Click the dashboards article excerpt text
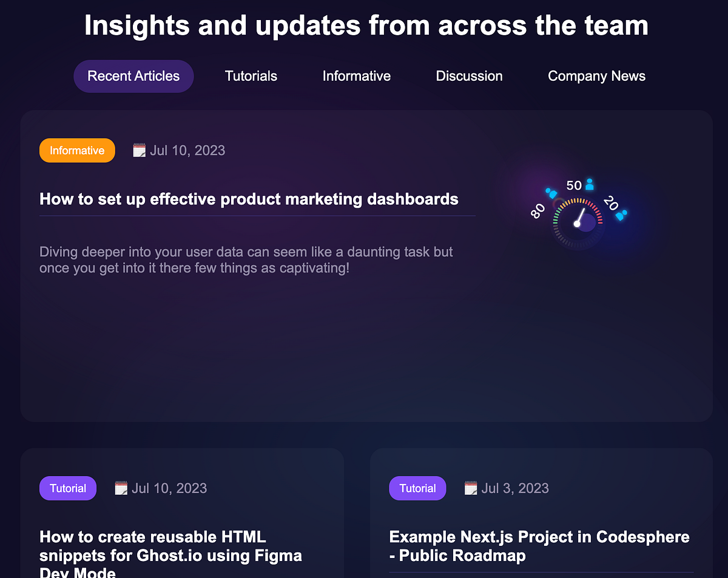Screen dimensions: 728x578 [x=246, y=259]
